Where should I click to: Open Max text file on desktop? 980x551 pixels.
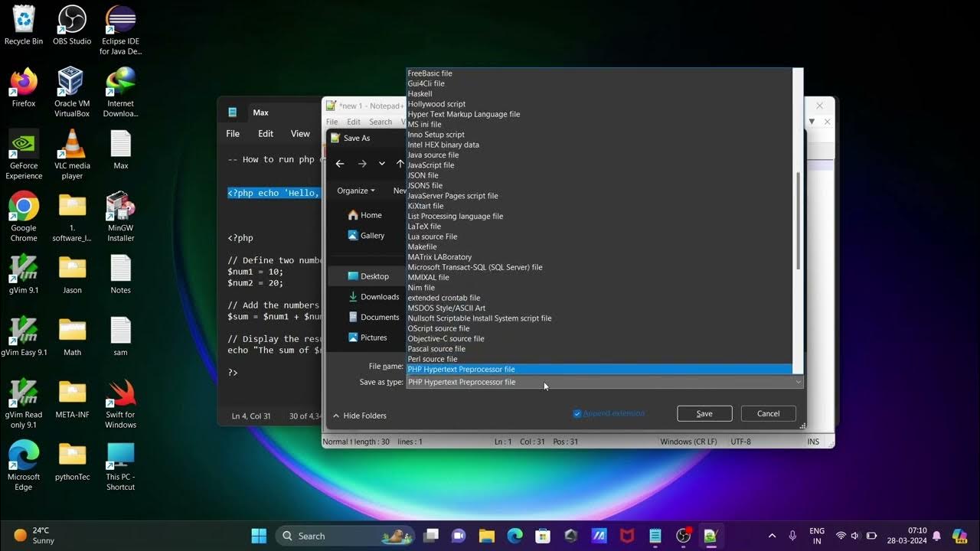pyautogui.click(x=121, y=149)
